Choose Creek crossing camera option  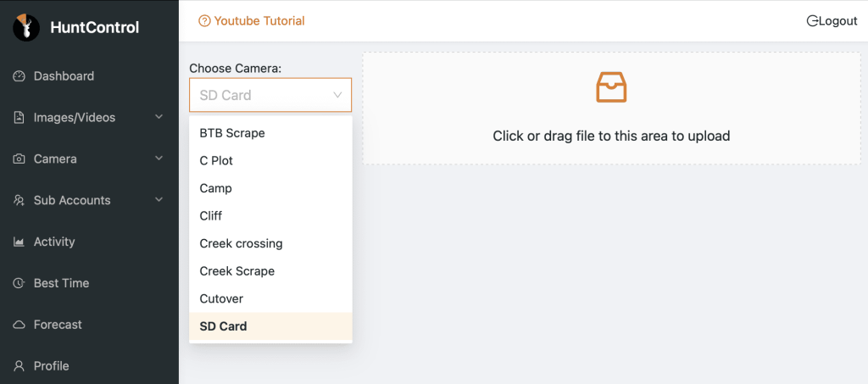click(241, 243)
